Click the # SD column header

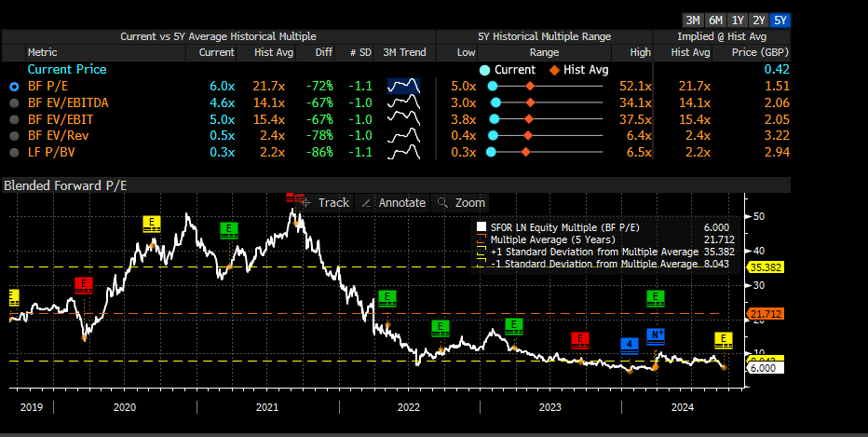coord(359,52)
